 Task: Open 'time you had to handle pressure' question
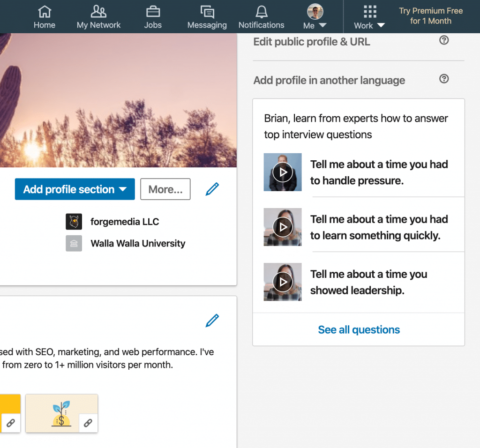(x=379, y=172)
